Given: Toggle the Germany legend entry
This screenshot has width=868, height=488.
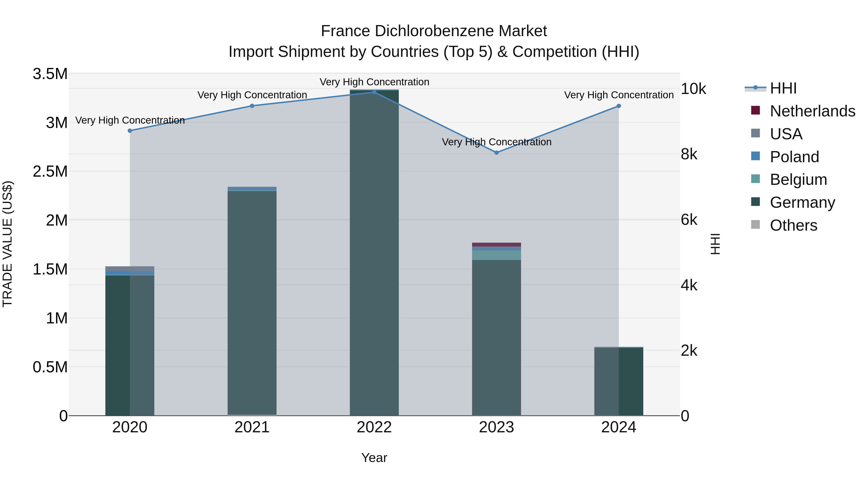Looking at the screenshot, I should pyautogui.click(x=793, y=202).
